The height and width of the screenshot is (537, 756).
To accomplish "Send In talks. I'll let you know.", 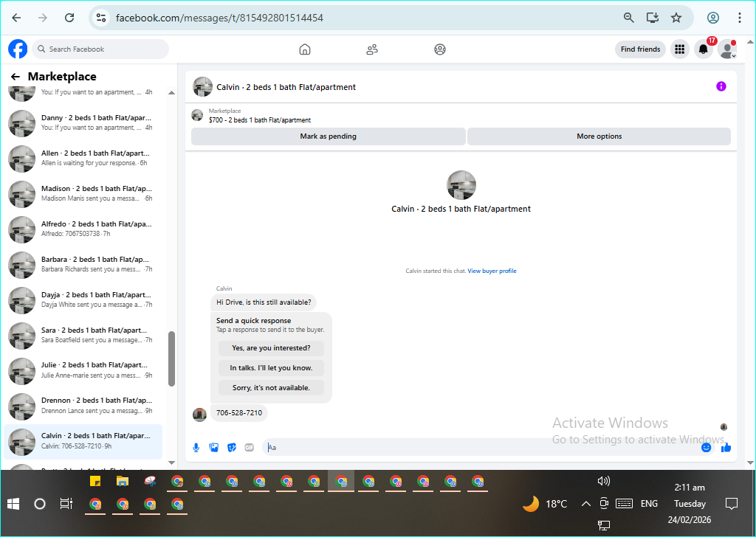I will (271, 367).
